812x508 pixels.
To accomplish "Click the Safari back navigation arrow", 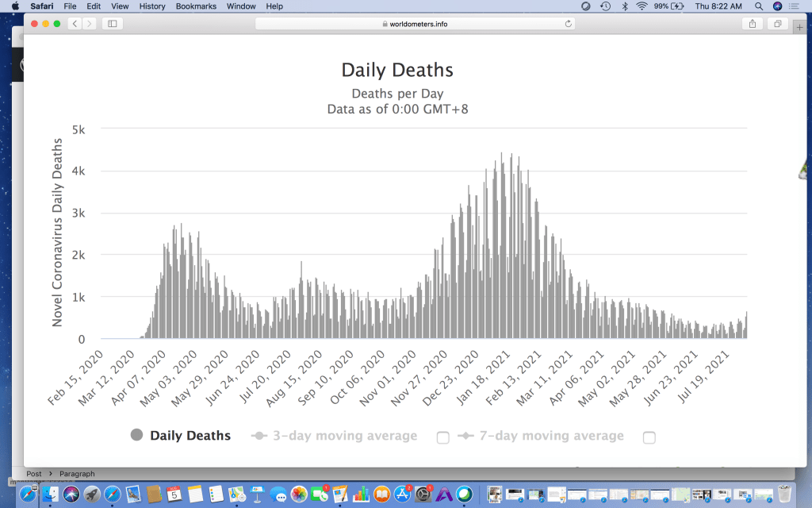I will pos(75,24).
